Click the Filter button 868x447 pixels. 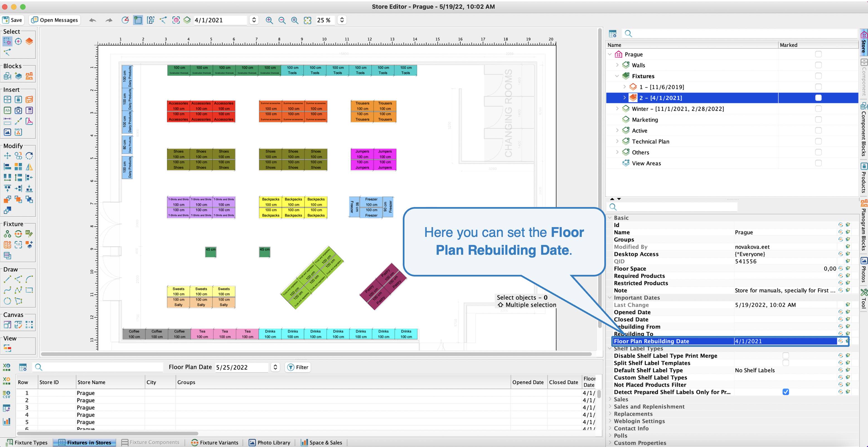(298, 367)
